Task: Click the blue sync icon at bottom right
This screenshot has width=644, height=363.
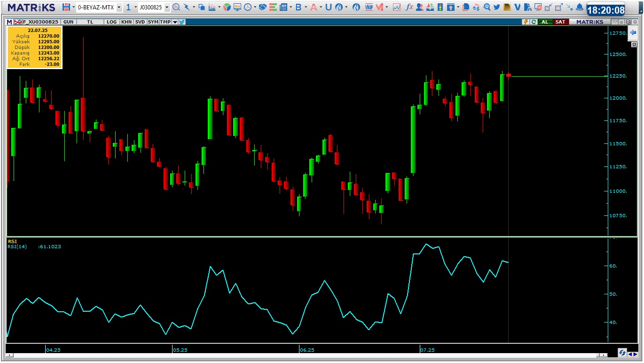Action: tap(622, 353)
